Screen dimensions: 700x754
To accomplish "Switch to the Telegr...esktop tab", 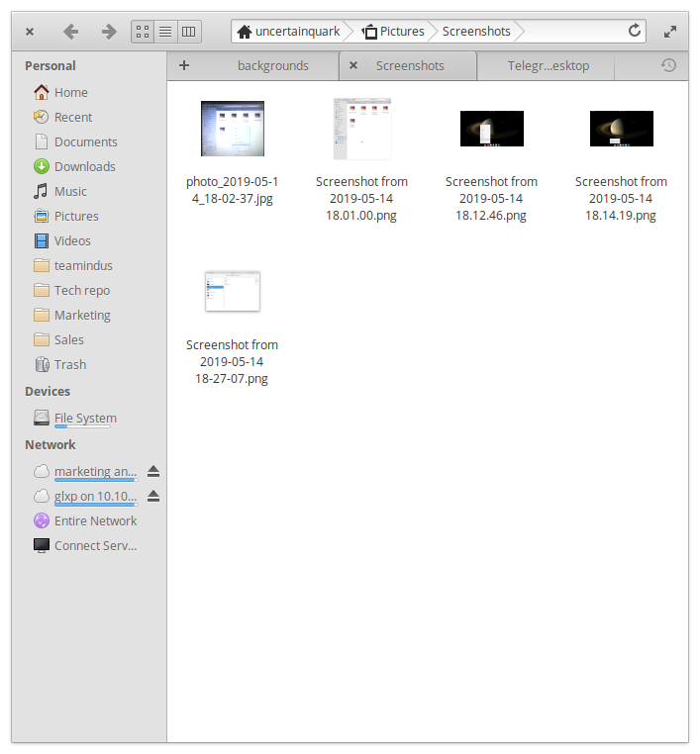I will [548, 66].
